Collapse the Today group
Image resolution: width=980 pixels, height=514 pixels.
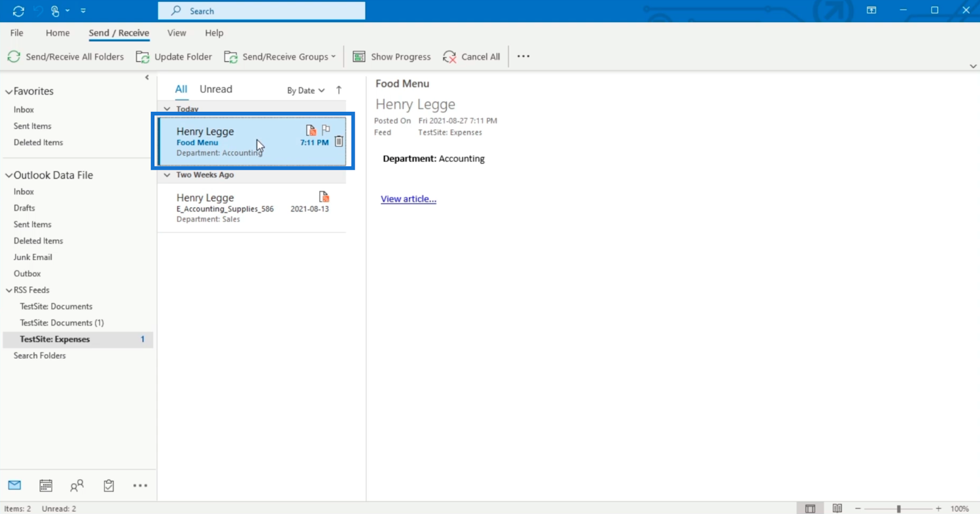click(x=167, y=109)
